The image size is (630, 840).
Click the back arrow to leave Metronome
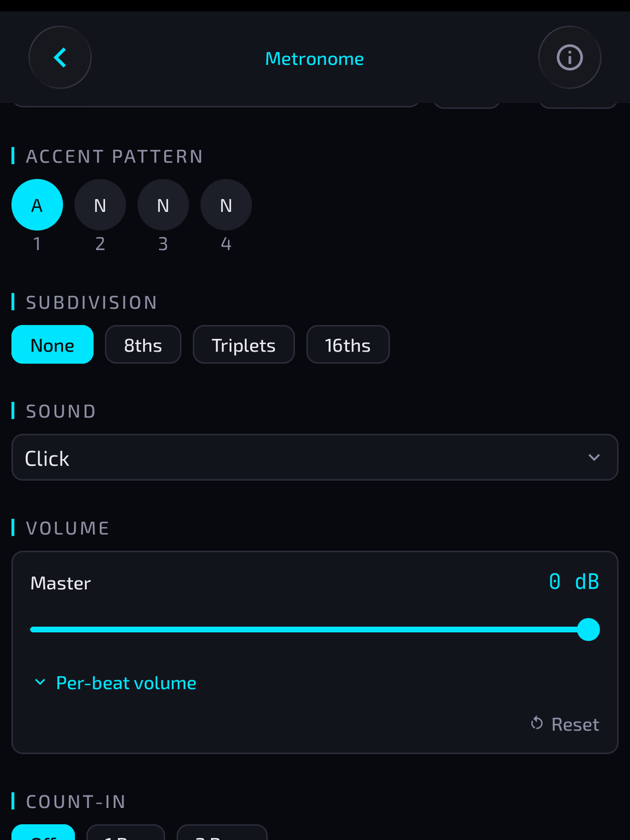pos(60,57)
